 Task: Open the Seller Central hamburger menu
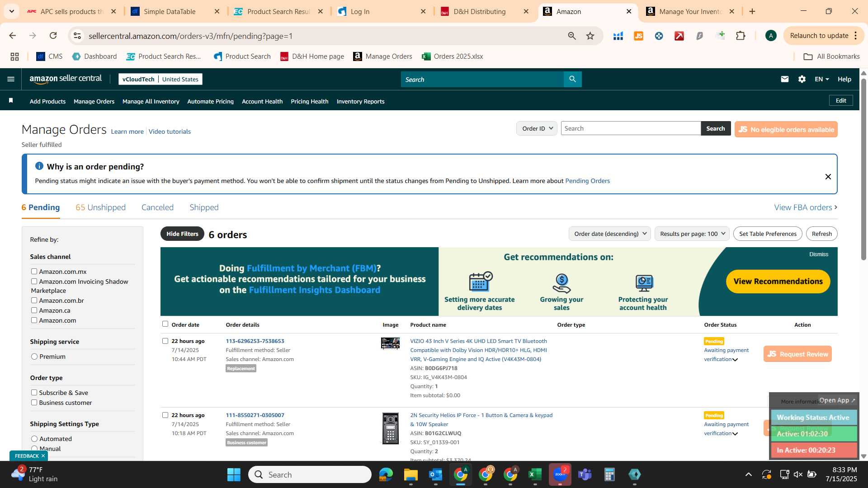click(11, 79)
